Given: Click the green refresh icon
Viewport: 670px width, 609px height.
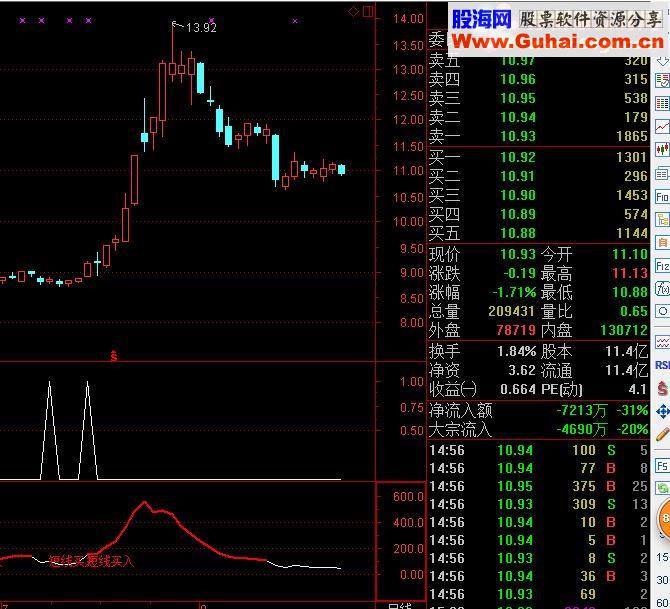Looking at the screenshot, I should click(x=664, y=488).
